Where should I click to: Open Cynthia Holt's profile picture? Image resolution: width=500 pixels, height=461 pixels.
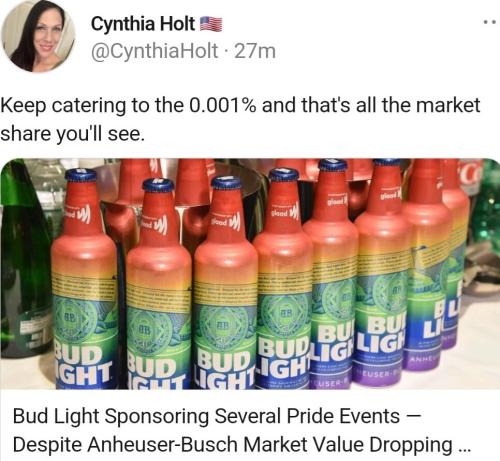tap(39, 36)
